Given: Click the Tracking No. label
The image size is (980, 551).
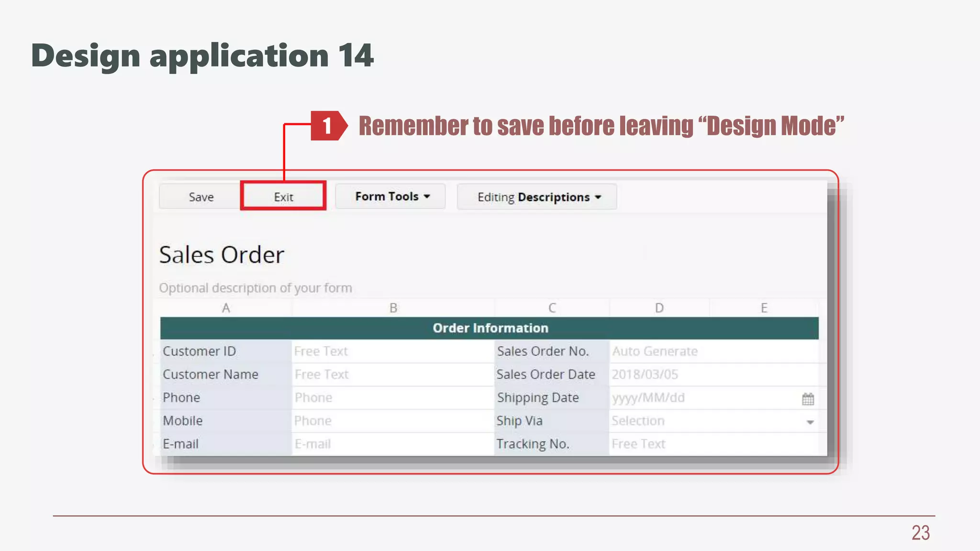Looking at the screenshot, I should pyautogui.click(x=552, y=444).
